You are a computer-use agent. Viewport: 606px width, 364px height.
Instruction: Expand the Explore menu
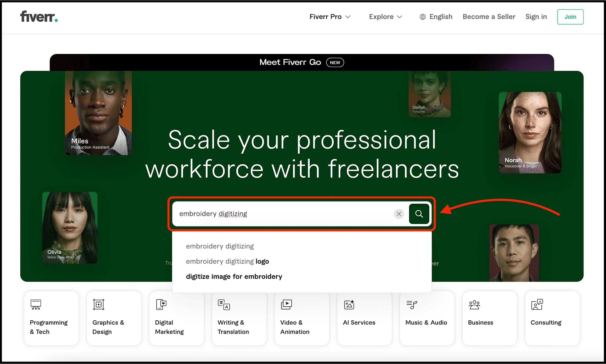(385, 17)
